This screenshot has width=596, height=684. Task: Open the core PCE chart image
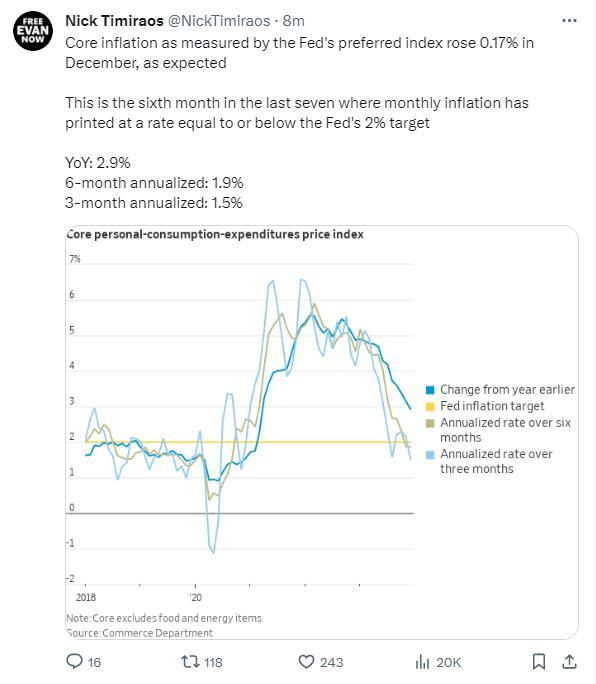tap(322, 432)
